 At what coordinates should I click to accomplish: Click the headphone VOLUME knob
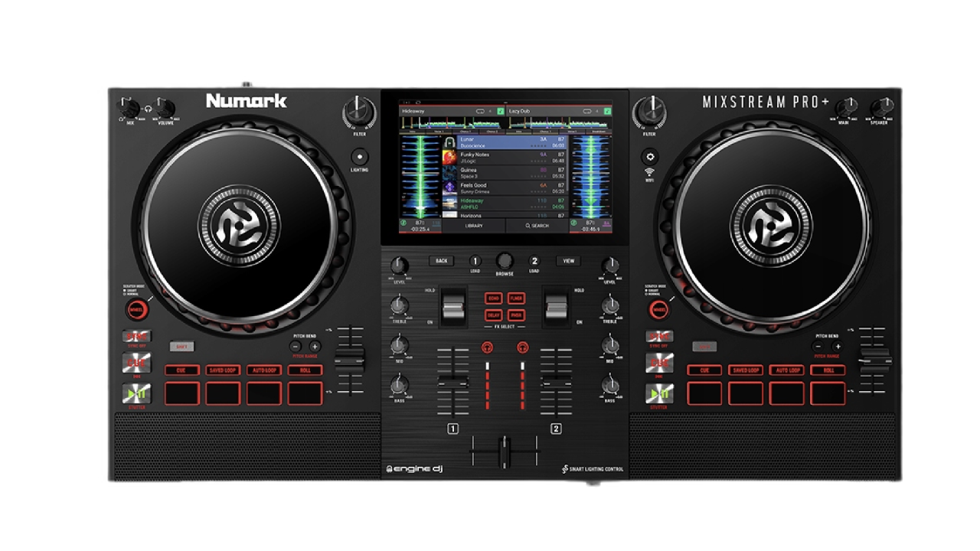point(165,109)
